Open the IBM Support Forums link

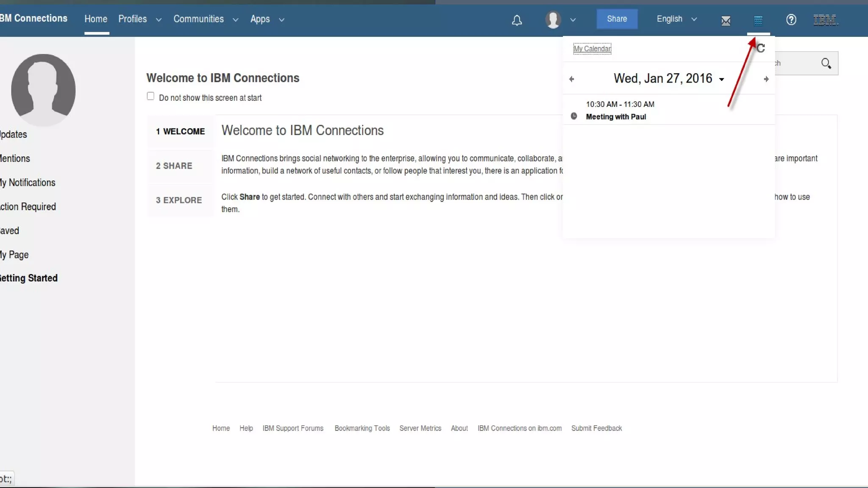[293, 428]
